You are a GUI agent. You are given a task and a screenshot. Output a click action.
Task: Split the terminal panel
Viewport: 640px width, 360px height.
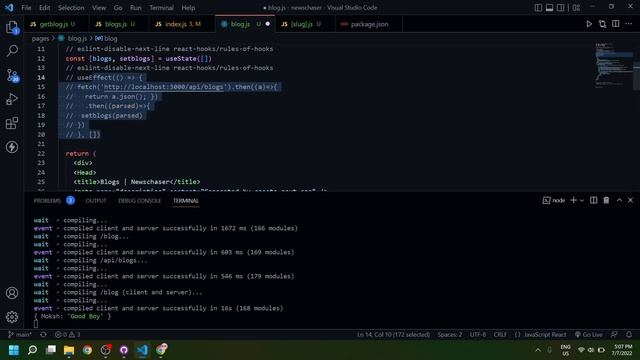click(x=593, y=200)
